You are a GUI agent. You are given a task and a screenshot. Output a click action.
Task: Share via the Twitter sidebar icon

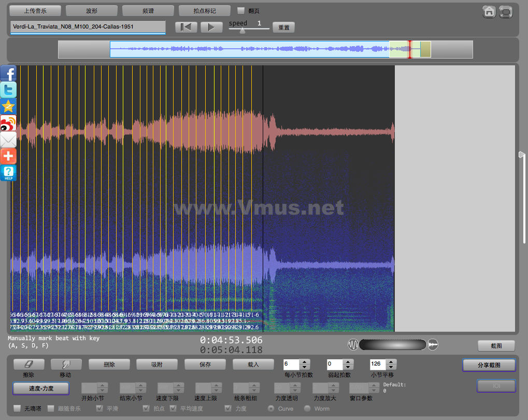8,90
